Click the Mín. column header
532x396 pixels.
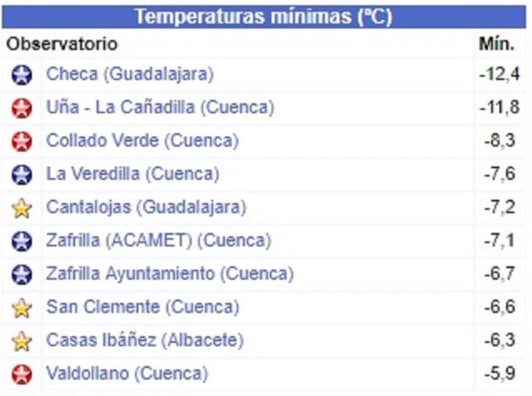pos(497,44)
